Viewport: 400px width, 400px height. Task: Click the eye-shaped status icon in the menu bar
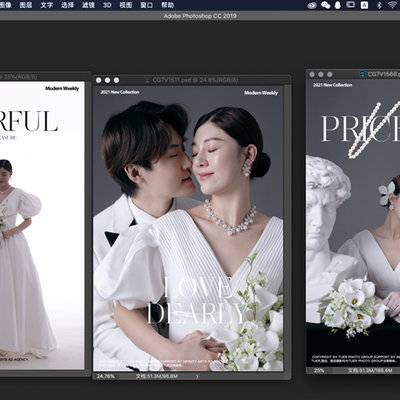pos(312,5)
